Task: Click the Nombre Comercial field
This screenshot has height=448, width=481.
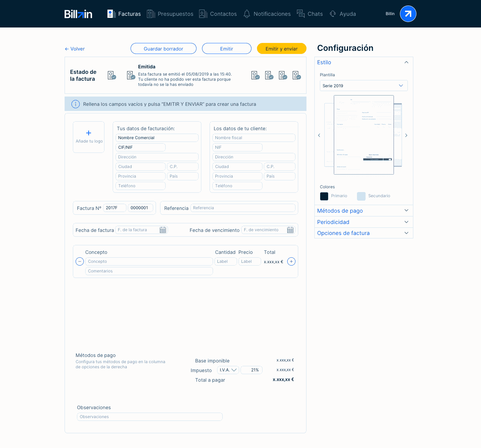Action: [x=157, y=138]
